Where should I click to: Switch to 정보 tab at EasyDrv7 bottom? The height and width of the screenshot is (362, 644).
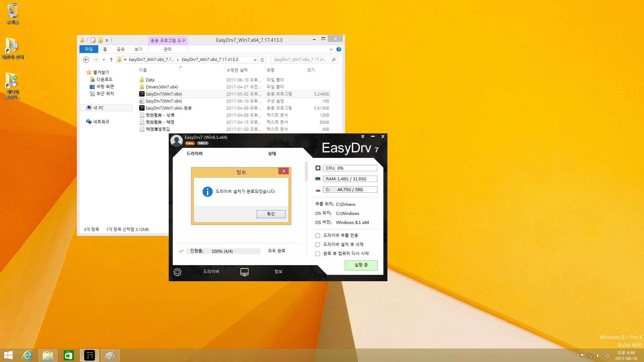tap(278, 271)
